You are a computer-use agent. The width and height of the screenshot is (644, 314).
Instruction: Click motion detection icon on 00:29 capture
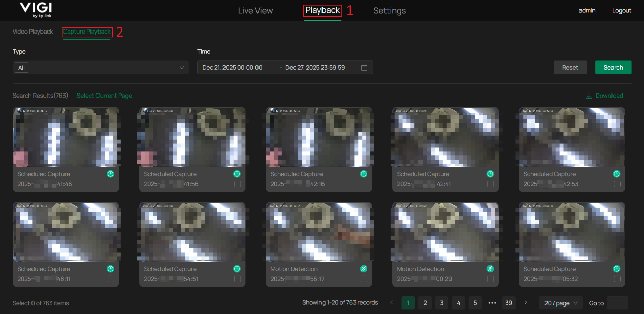click(490, 269)
